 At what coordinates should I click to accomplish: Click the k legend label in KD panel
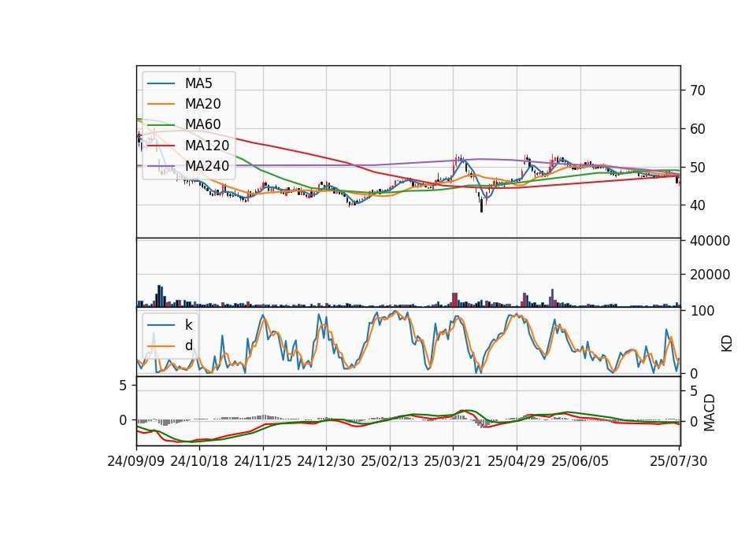[188, 325]
